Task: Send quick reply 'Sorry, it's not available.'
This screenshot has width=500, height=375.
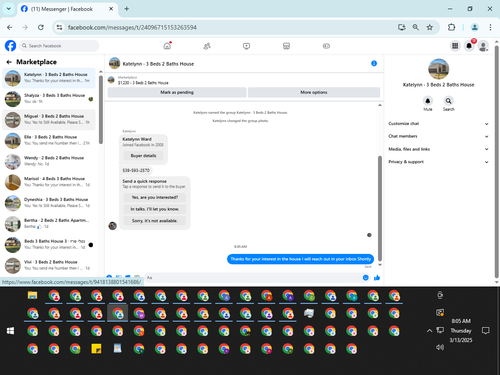Action: point(154,221)
